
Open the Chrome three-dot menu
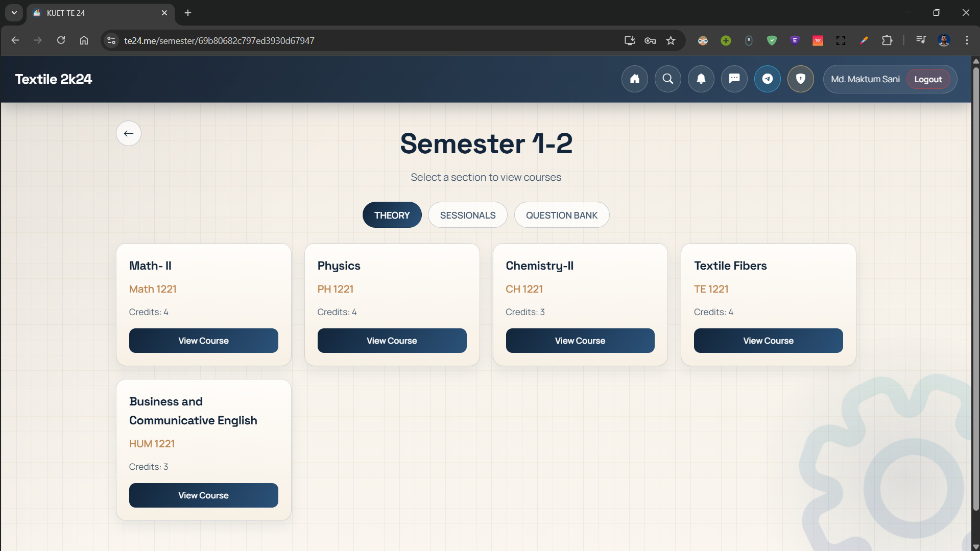pos(967,40)
